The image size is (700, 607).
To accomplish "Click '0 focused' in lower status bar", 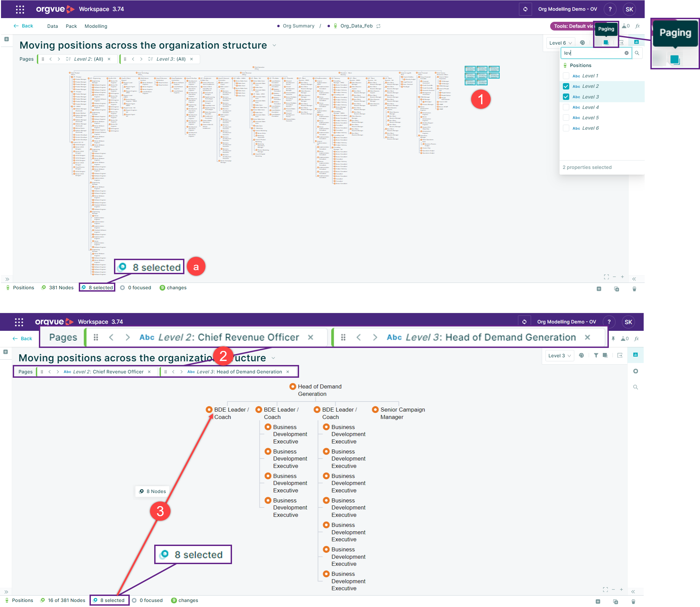I will (147, 601).
